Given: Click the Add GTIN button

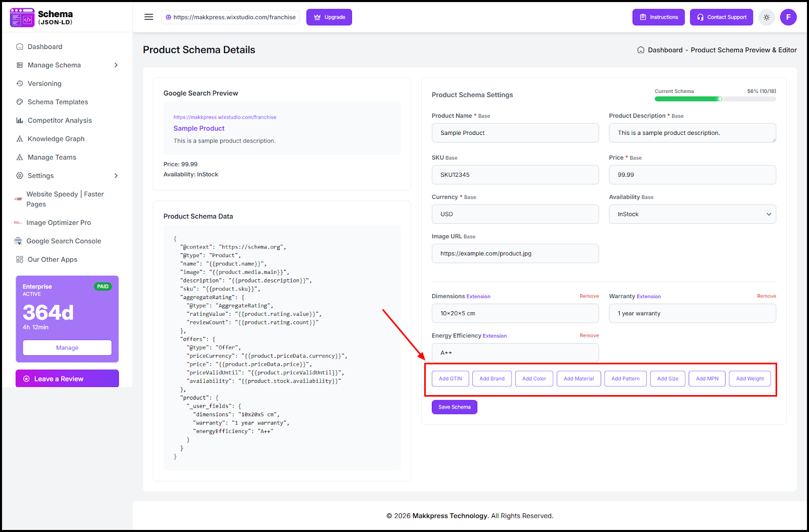Looking at the screenshot, I should [x=450, y=378].
